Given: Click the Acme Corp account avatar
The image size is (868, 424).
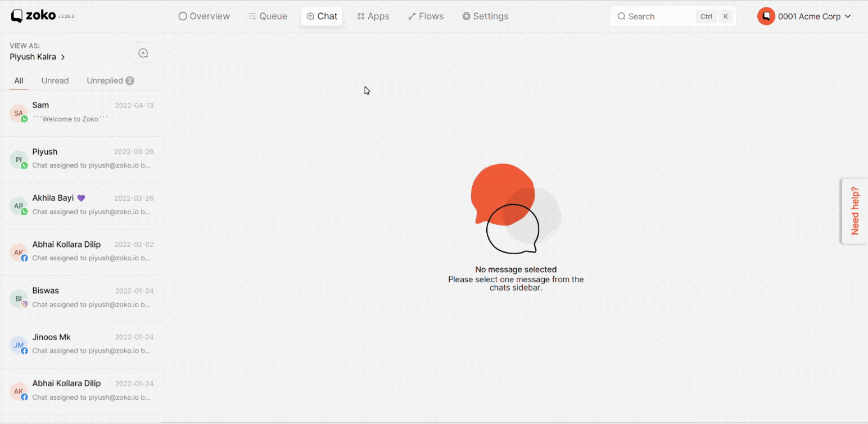Looking at the screenshot, I should (766, 16).
